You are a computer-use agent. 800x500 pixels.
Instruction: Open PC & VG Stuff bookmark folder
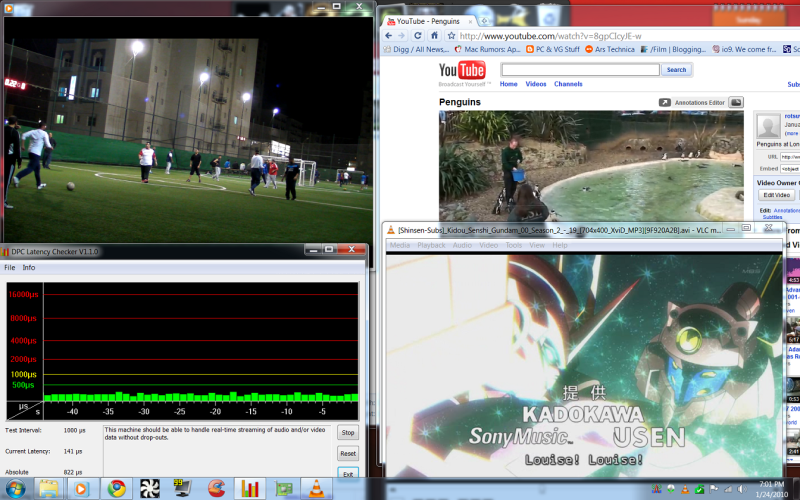[553, 49]
